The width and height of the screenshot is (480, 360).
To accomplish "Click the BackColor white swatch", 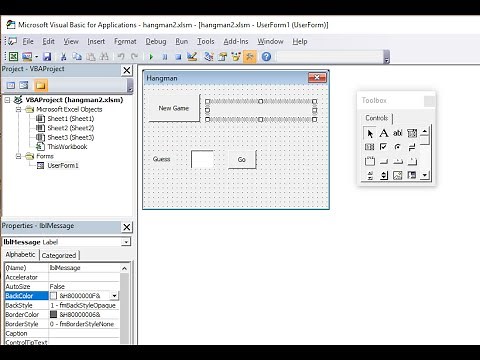I will (53, 296).
